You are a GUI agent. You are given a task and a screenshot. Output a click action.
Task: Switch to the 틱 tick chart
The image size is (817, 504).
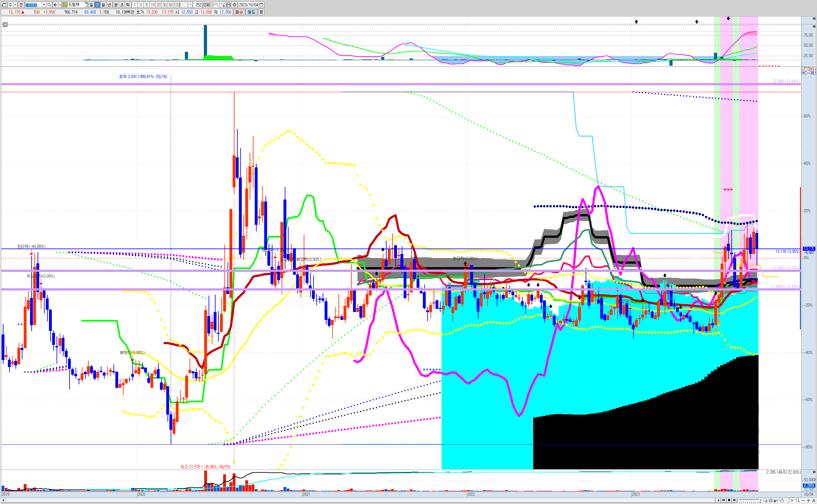click(x=128, y=5)
